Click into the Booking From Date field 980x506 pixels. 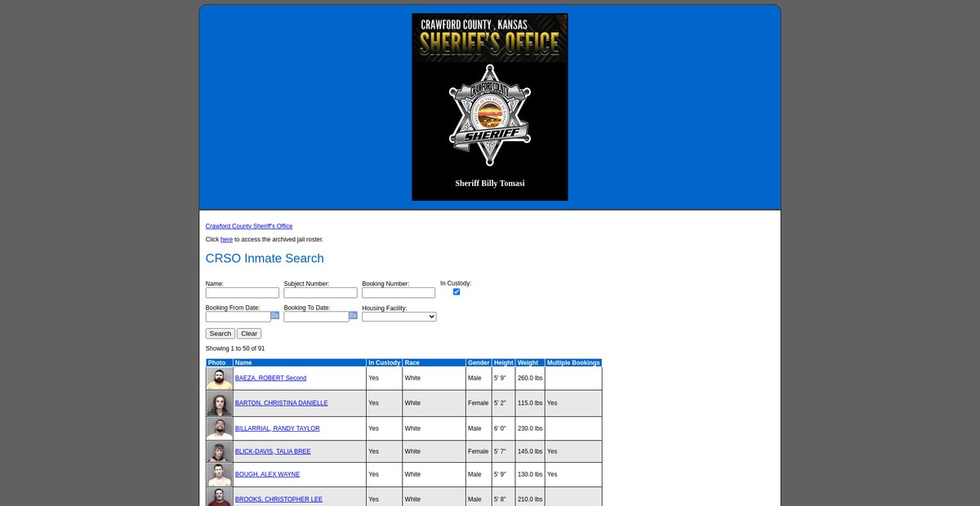(x=238, y=317)
